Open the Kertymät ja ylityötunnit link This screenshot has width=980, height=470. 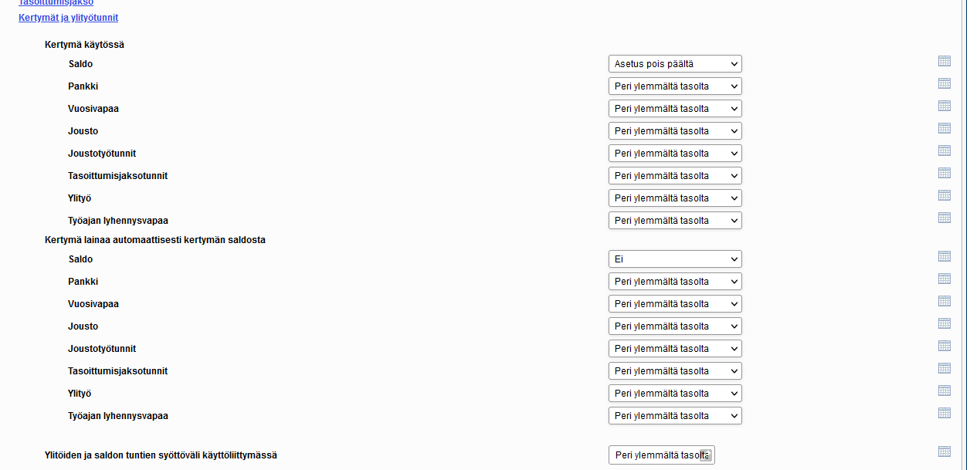click(68, 18)
